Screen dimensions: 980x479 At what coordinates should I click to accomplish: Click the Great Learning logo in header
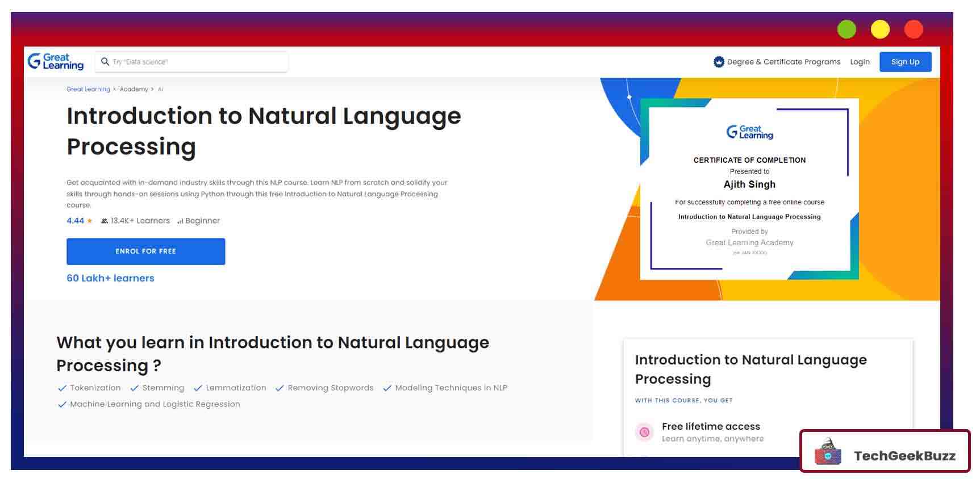click(56, 61)
